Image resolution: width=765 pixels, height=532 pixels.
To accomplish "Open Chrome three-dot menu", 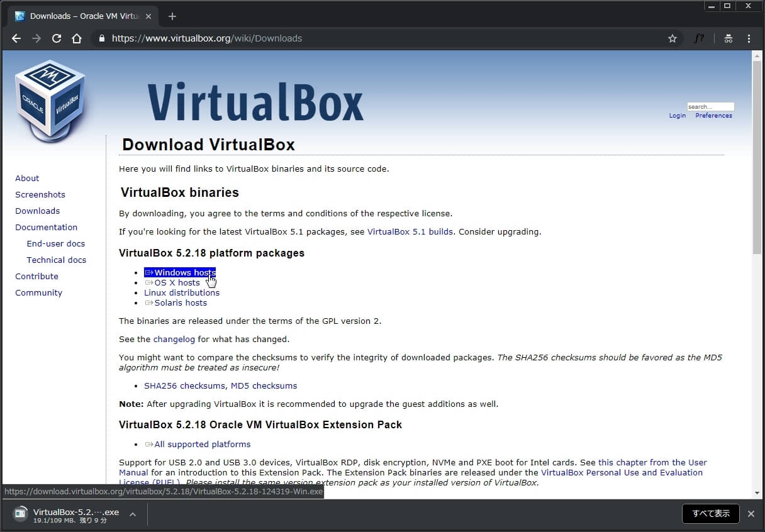I will pyautogui.click(x=749, y=38).
